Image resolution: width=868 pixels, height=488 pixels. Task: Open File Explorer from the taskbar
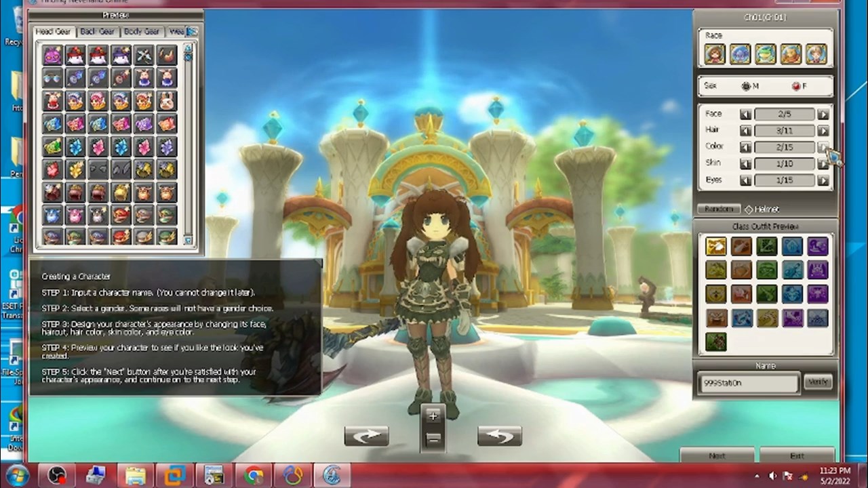[136, 476]
